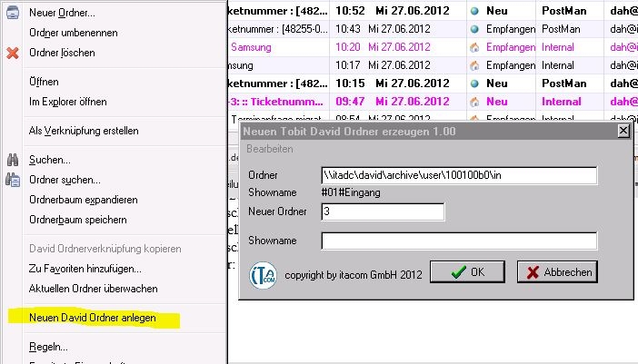Choose Ordner suchen... entry
638x364 pixels.
pos(65,180)
